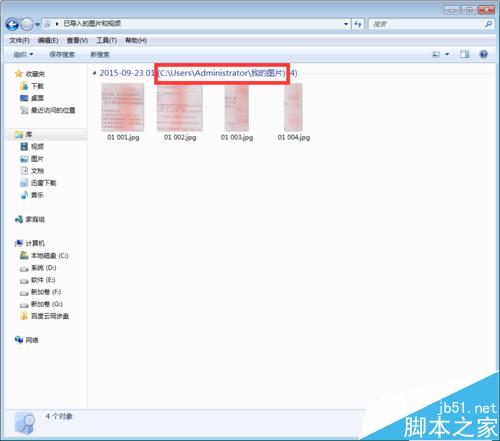
Task: Select the 2015-09-23 01 group header
Action: coord(198,73)
